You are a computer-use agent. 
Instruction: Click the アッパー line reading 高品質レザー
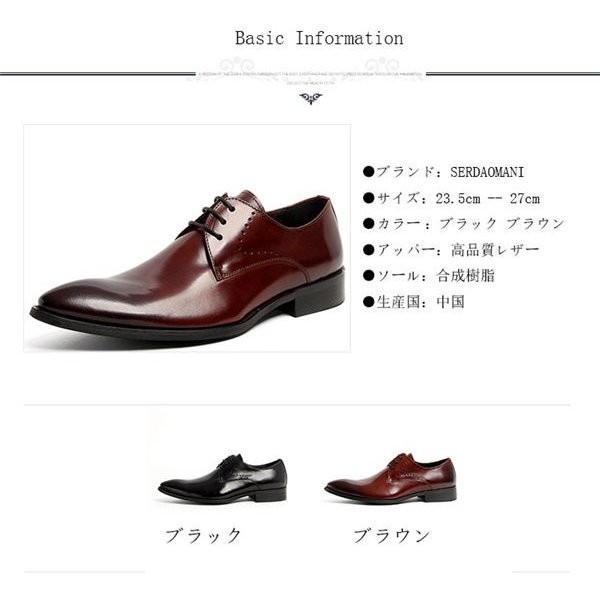451,250
